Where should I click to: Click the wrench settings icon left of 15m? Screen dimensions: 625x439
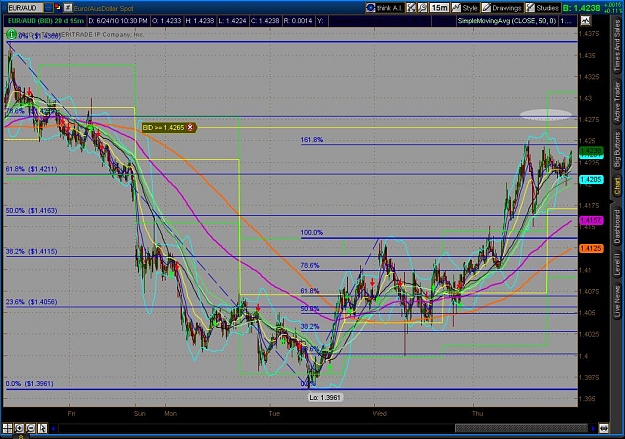coord(422,8)
